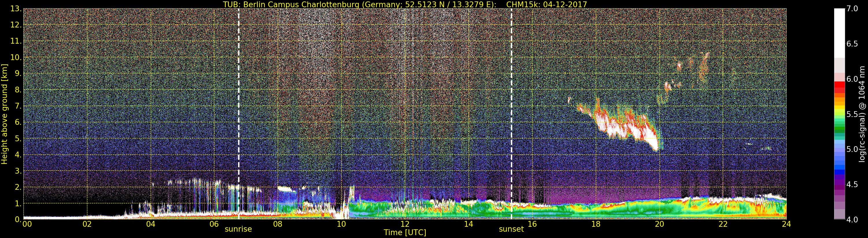This screenshot has width=868, height=238.
Task: Click the low cloud layer near 2 km at 08 UTC
Action: click(x=286, y=189)
